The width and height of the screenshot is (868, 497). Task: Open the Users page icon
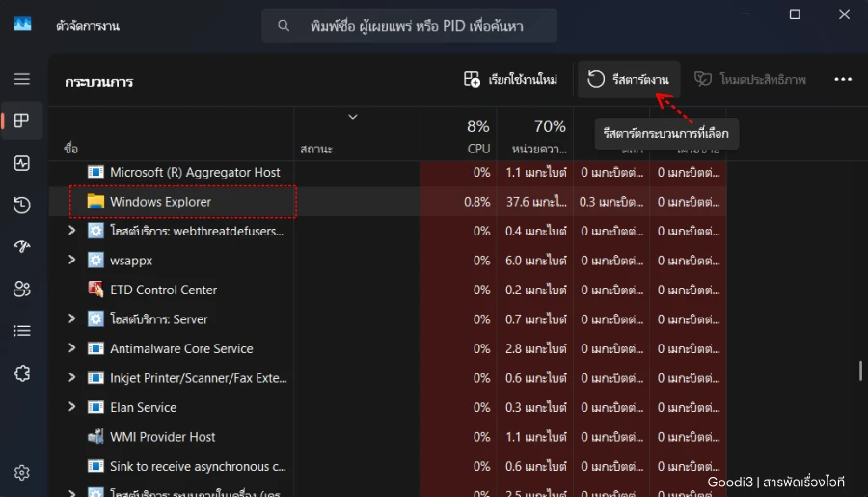pyautogui.click(x=22, y=289)
